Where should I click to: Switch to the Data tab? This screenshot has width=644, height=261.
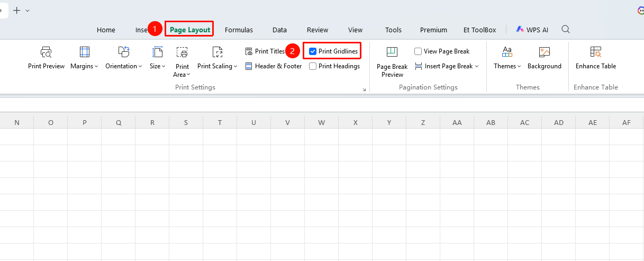coord(279,30)
